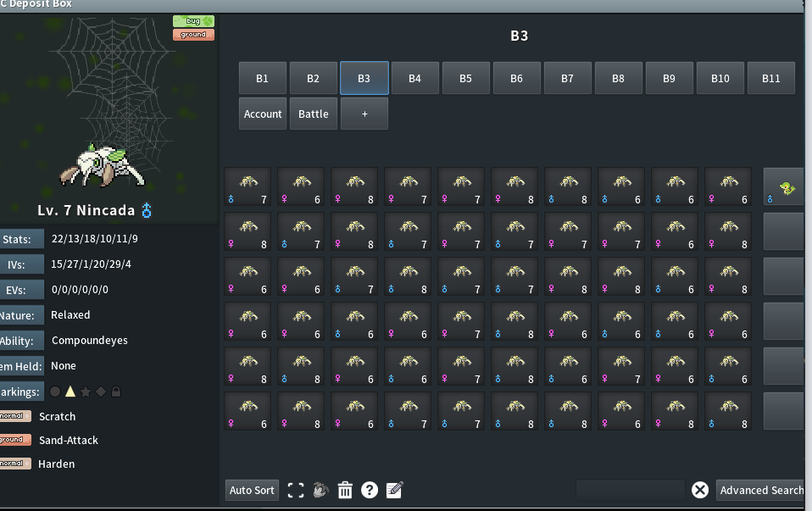The image size is (812, 511).
Task: Click the ground type badge under bug
Action: coord(193,35)
